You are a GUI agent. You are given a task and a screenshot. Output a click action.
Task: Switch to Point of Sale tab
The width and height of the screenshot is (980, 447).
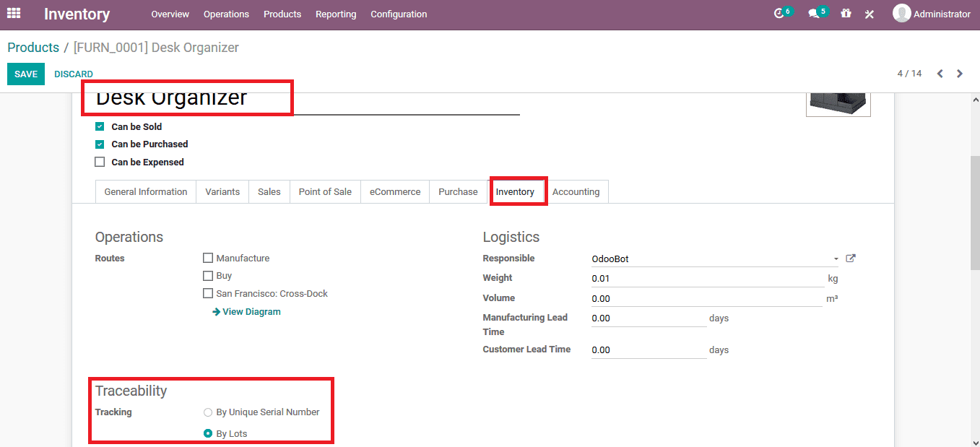pyautogui.click(x=325, y=192)
